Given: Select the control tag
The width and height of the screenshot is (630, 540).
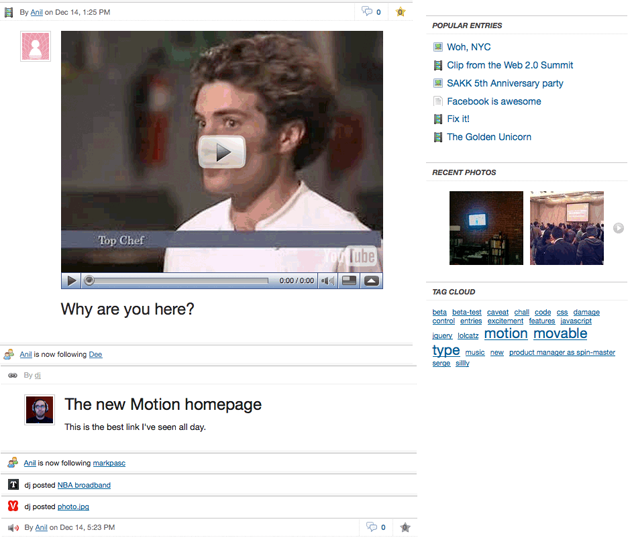Looking at the screenshot, I should (444, 321).
